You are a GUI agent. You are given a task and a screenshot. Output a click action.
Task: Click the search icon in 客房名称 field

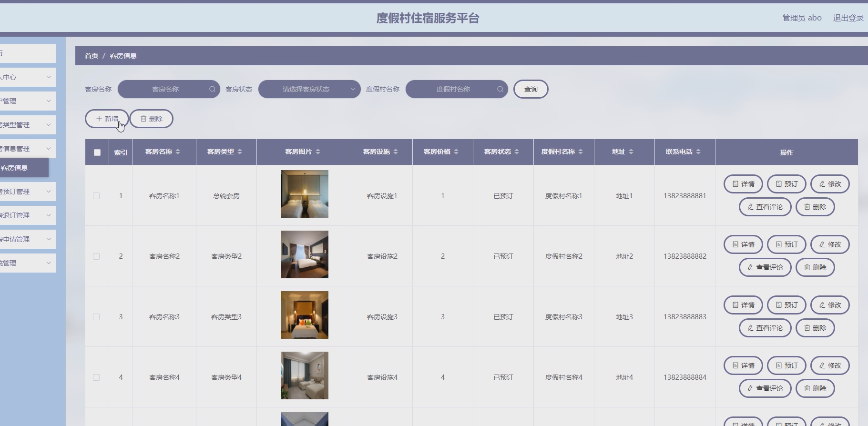[x=212, y=89]
